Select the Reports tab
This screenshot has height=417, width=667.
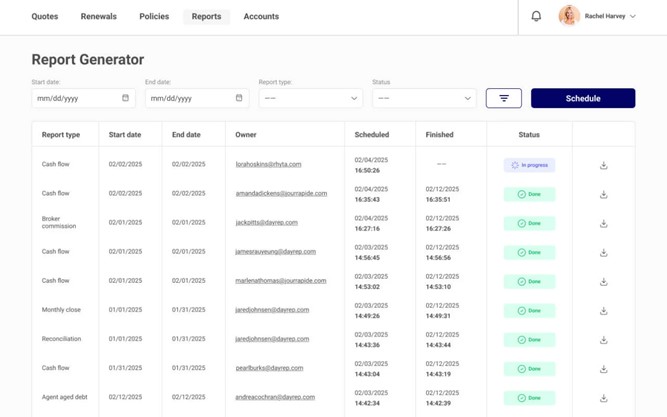click(x=206, y=17)
